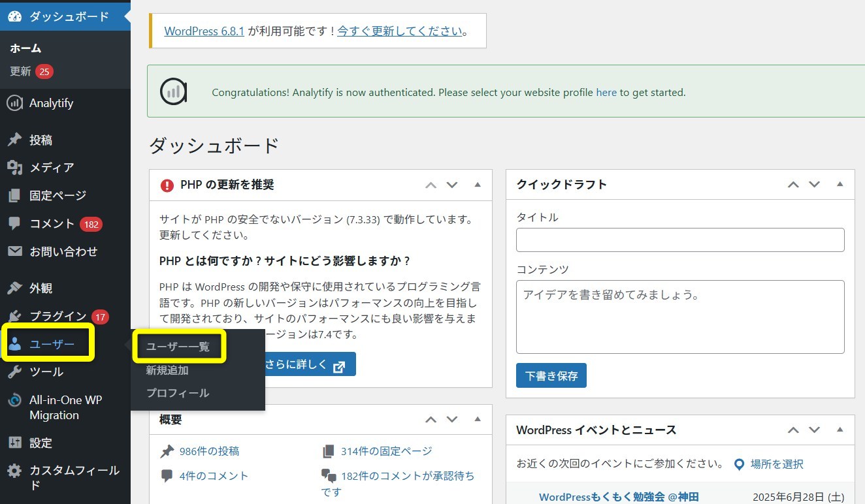Click 今すぐ更新してください link
Viewport: 865px width, 504px height.
click(x=400, y=31)
